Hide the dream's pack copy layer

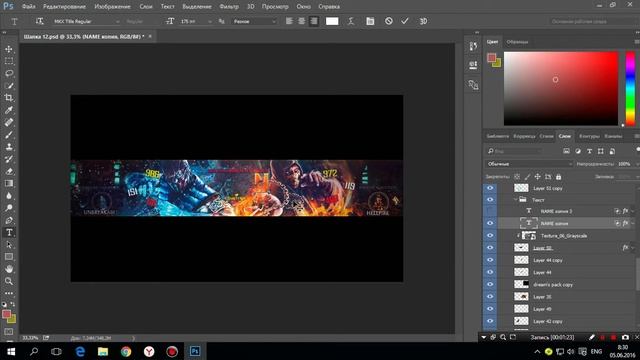coord(490,284)
